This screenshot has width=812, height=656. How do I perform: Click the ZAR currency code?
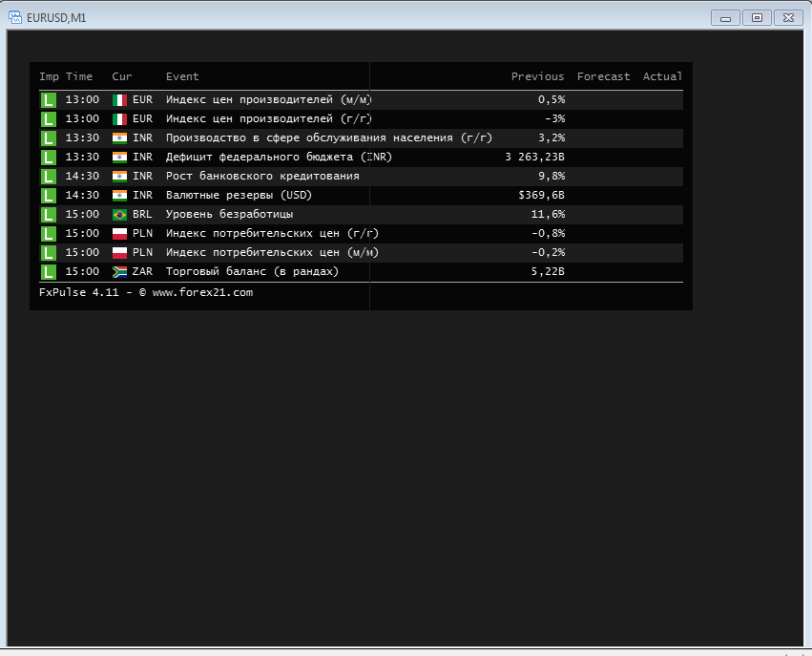coord(142,271)
